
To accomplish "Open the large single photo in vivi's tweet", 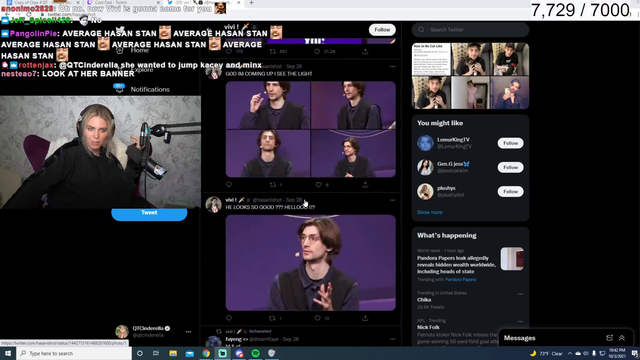I will tap(311, 263).
